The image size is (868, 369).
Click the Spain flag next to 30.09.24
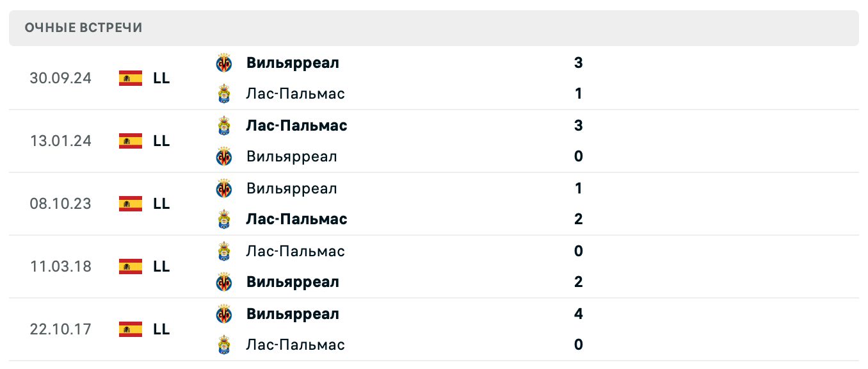click(x=131, y=78)
